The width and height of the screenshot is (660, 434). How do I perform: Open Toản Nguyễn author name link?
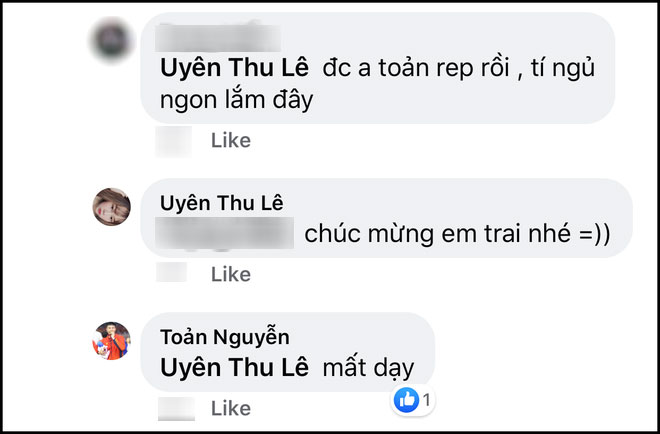pyautogui.click(x=225, y=337)
